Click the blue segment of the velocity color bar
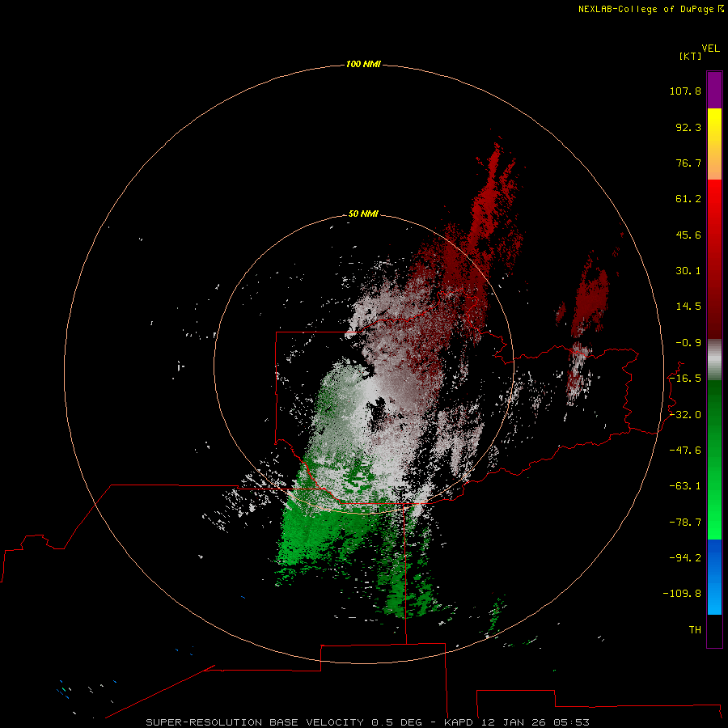 coord(714,577)
